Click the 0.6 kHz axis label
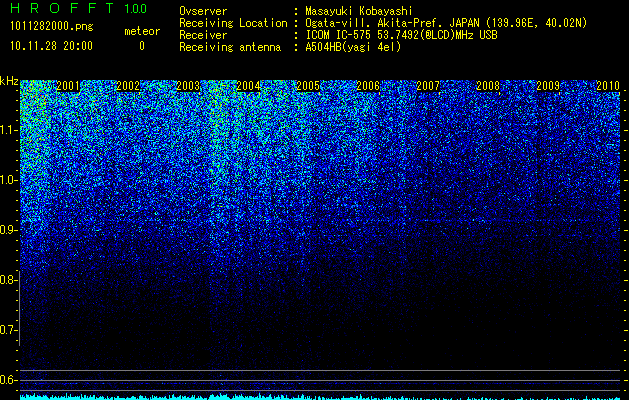This screenshot has width=629, height=400. click(7, 380)
